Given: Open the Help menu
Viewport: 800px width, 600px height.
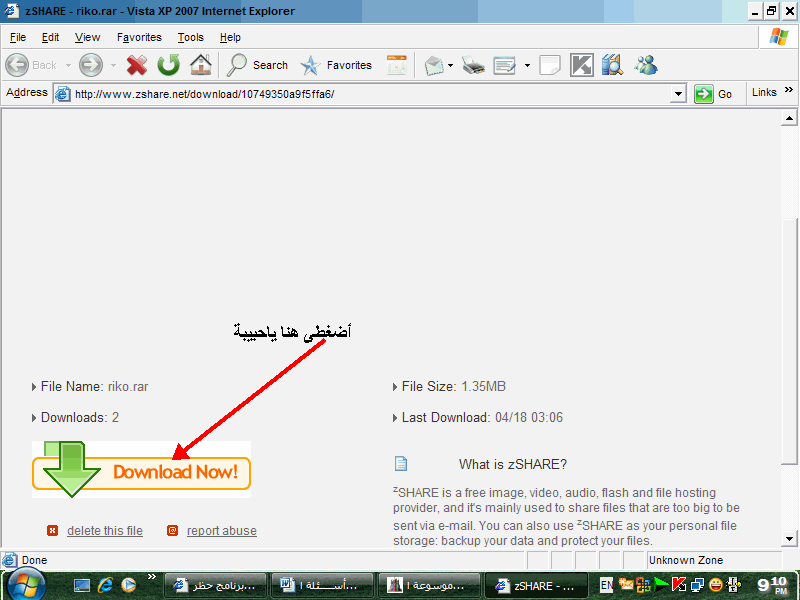Looking at the screenshot, I should click(x=230, y=37).
